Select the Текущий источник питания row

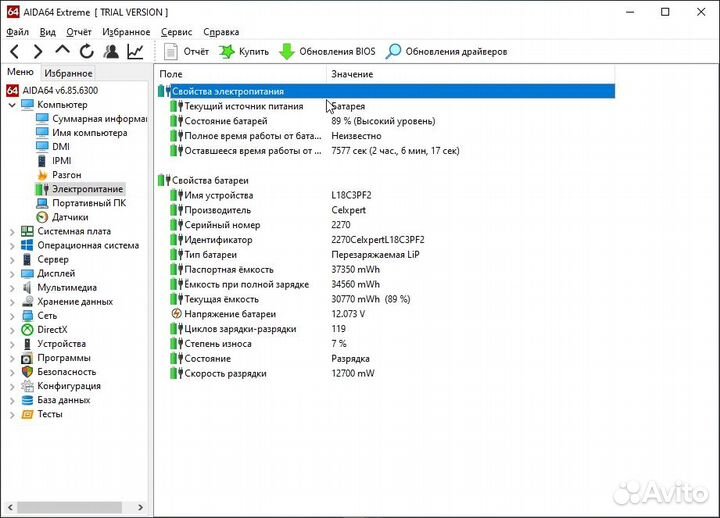[386, 106]
